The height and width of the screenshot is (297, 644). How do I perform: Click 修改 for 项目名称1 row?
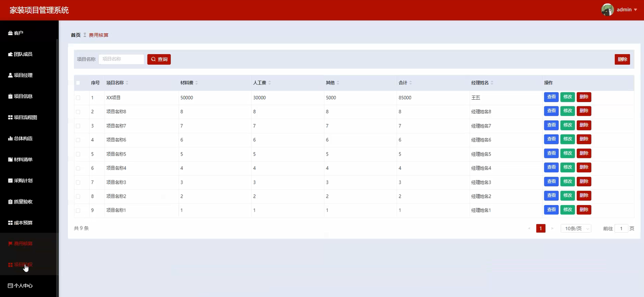pos(568,210)
